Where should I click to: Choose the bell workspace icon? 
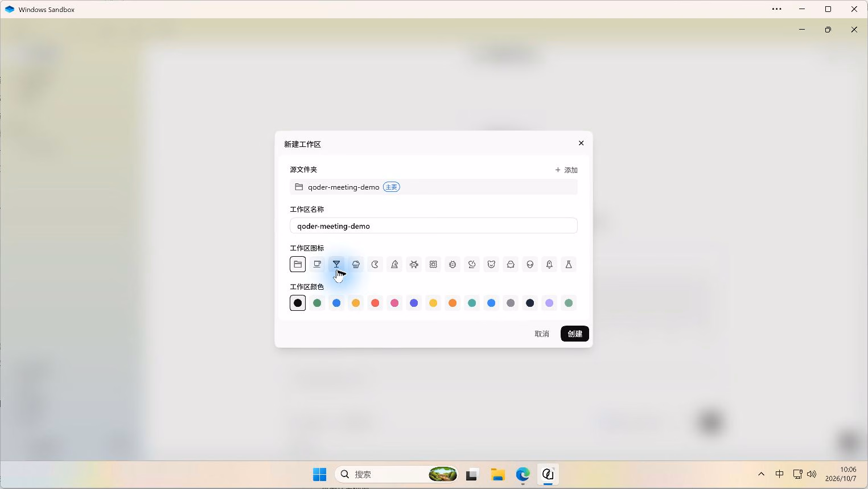pyautogui.click(x=549, y=264)
